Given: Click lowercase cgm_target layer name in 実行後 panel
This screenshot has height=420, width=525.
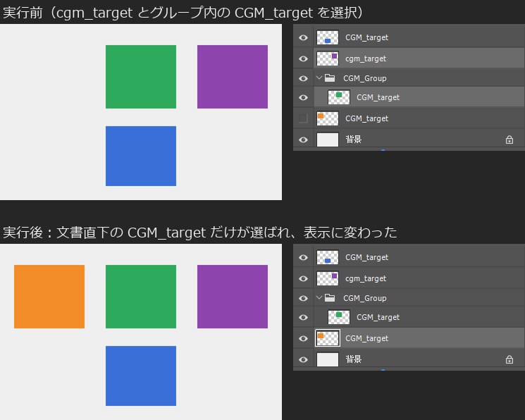Looking at the screenshot, I should (x=366, y=278).
